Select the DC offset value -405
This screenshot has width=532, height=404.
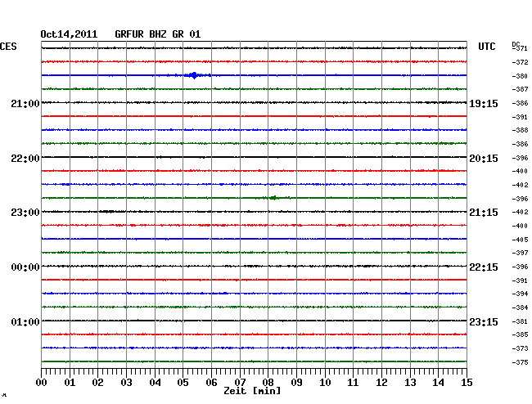[520, 240]
